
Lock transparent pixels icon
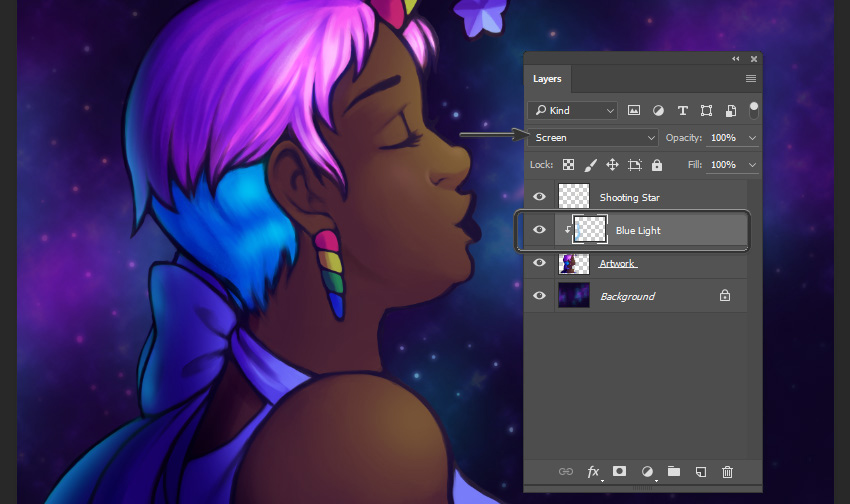[568, 165]
